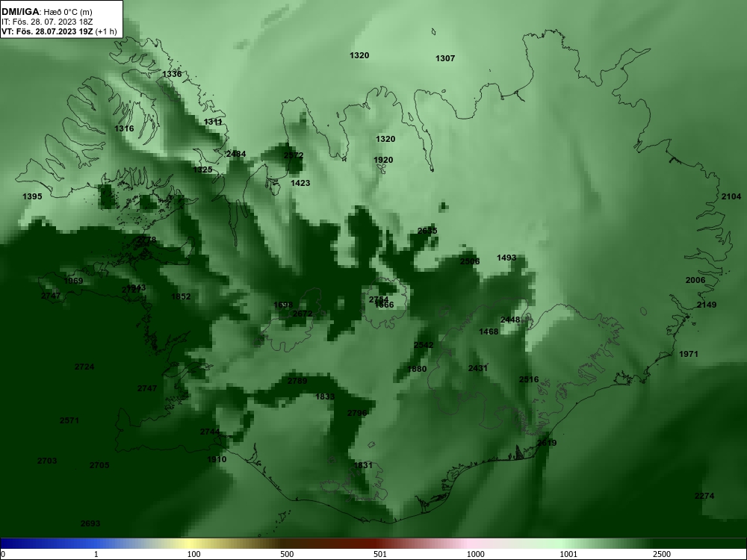This screenshot has width=747, height=560.
Task: Select the 1969 label
Action: tap(73, 281)
